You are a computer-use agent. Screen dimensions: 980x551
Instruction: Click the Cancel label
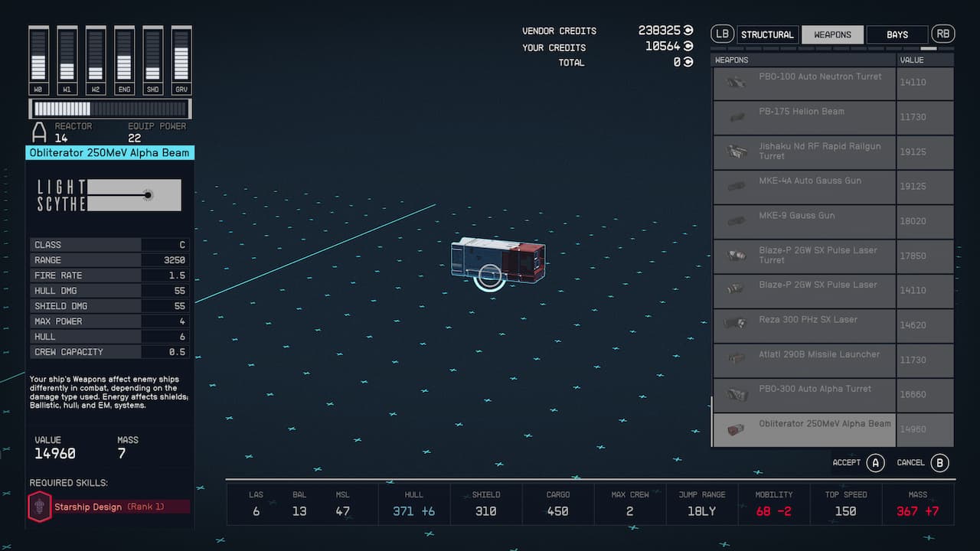point(911,463)
